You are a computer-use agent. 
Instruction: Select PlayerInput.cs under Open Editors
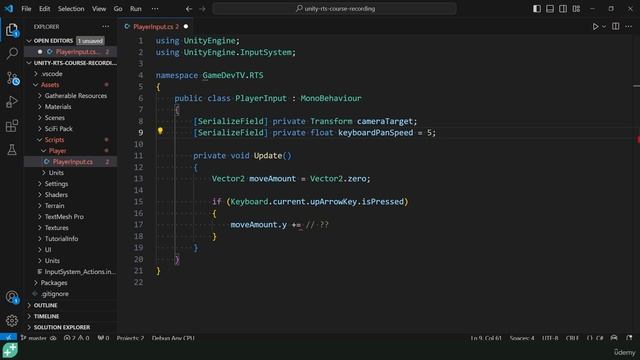tap(70, 52)
